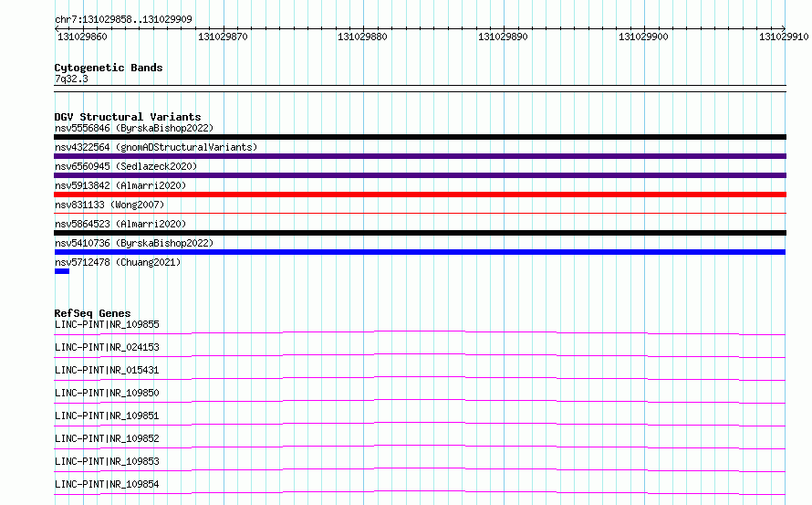Open transcript LINC-PINT|NR_024153

click(107, 347)
